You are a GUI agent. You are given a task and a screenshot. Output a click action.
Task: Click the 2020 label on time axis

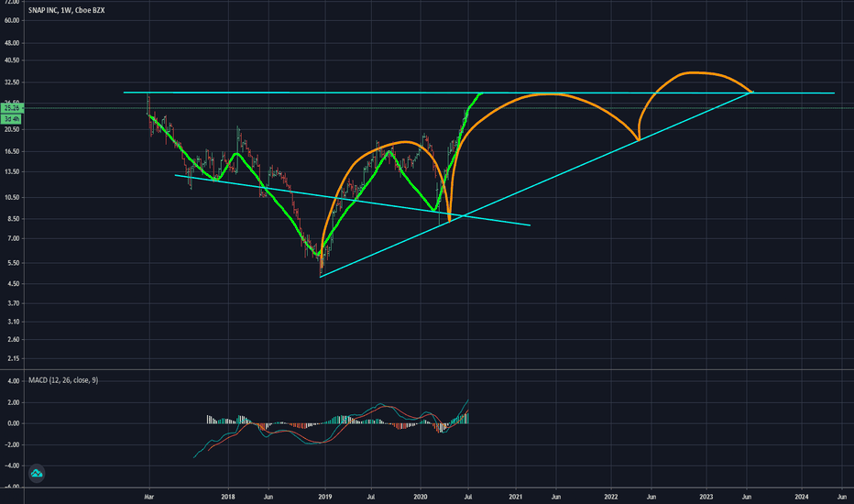click(421, 497)
